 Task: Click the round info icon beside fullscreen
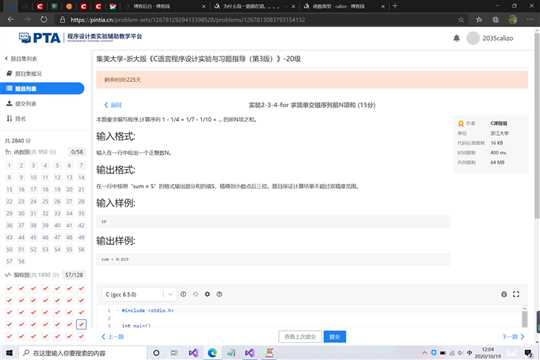point(504,294)
